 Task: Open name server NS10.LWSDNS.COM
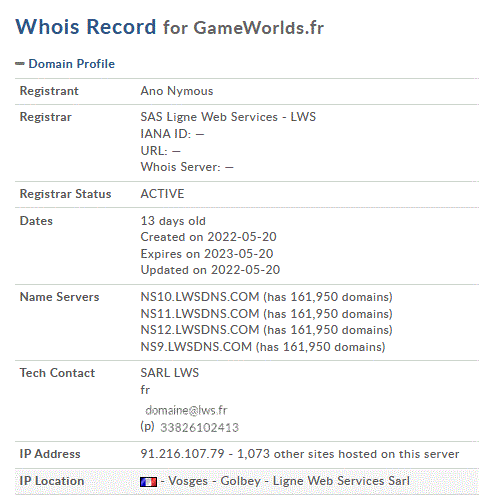coord(200,297)
